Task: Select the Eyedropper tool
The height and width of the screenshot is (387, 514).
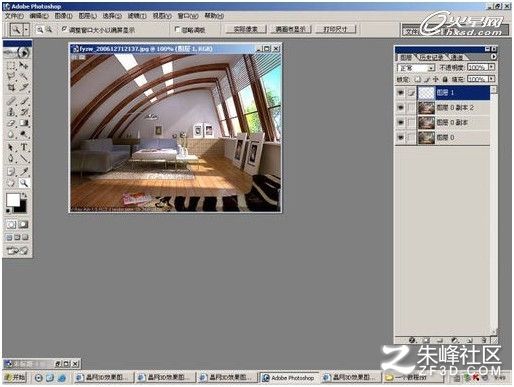Action: [x=24, y=171]
